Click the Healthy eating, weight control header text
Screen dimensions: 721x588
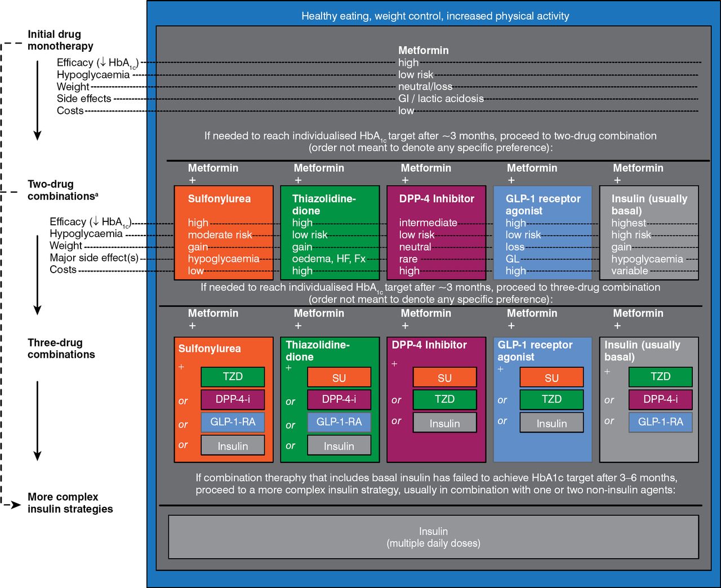point(435,16)
